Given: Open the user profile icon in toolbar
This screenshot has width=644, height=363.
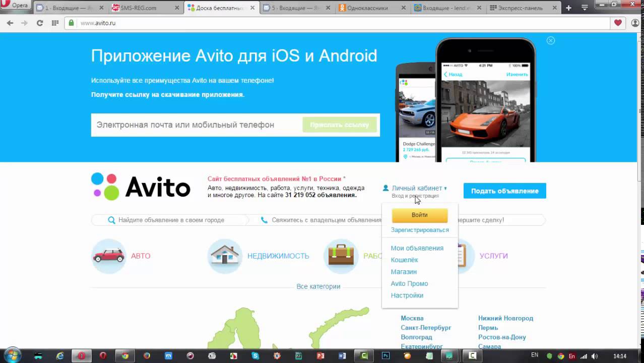Looking at the screenshot, I should point(635,23).
